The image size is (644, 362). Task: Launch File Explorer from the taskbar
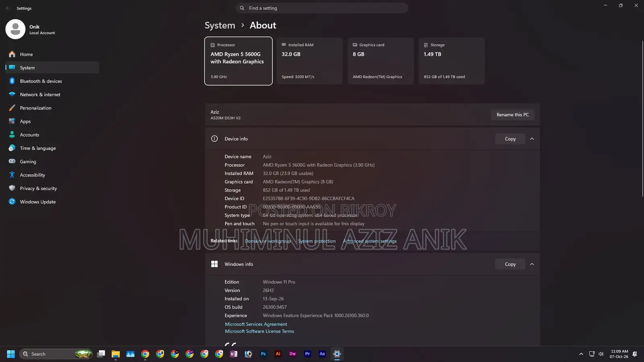[x=116, y=354]
